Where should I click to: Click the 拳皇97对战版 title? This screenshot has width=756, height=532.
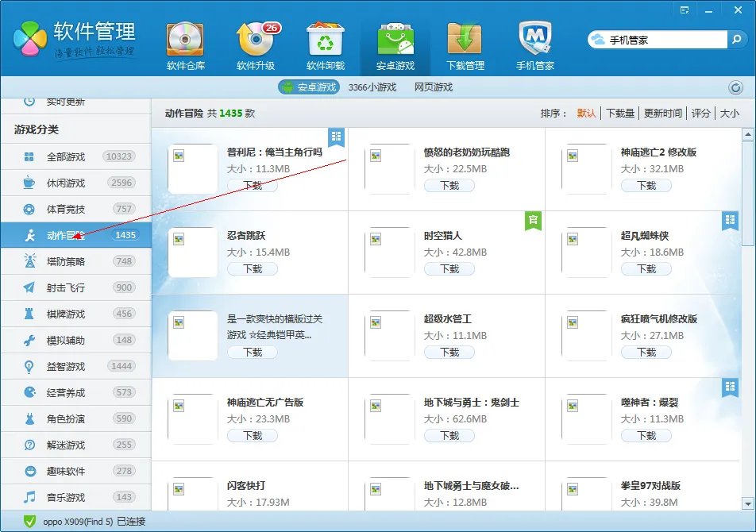point(650,486)
